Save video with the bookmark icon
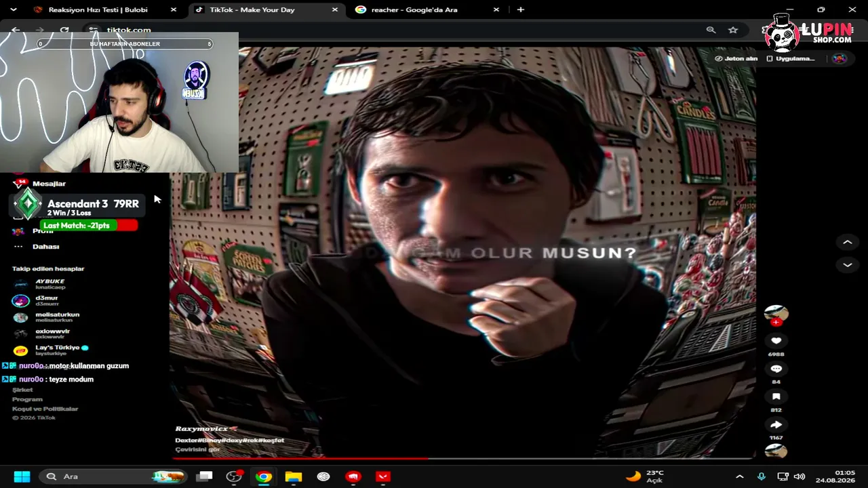The height and width of the screenshot is (488, 868). (x=776, y=396)
